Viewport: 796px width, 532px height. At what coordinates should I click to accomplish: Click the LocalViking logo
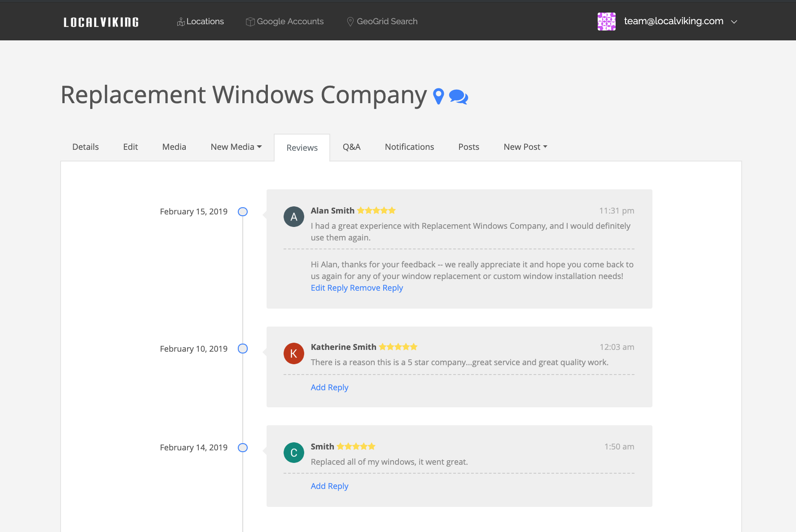[x=101, y=21]
